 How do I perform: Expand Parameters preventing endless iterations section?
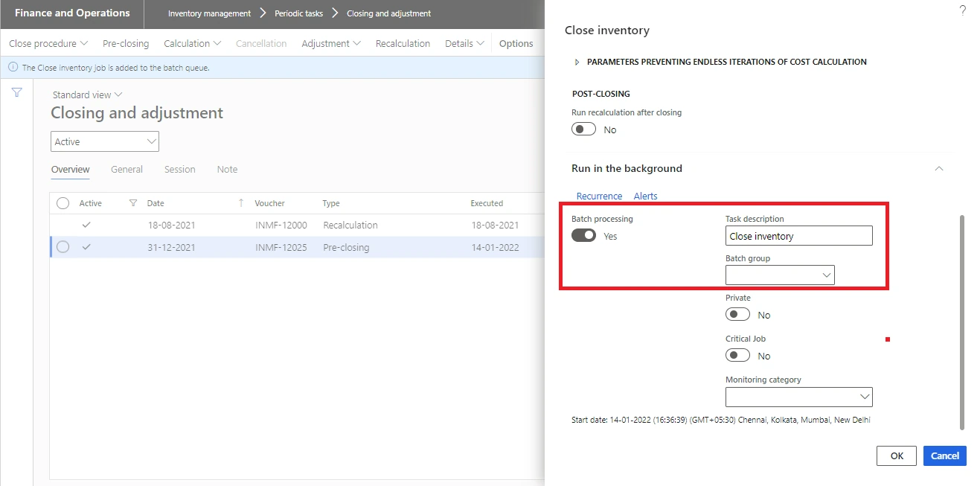click(x=577, y=62)
